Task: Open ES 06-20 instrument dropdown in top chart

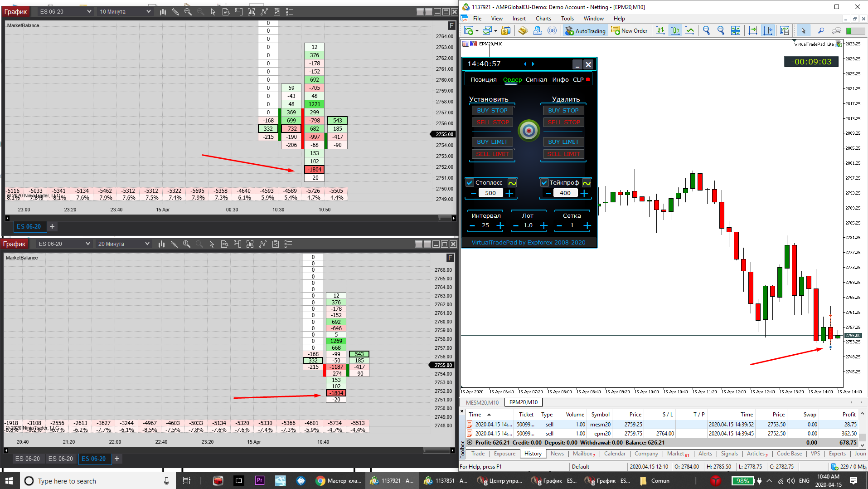Action: click(x=65, y=12)
